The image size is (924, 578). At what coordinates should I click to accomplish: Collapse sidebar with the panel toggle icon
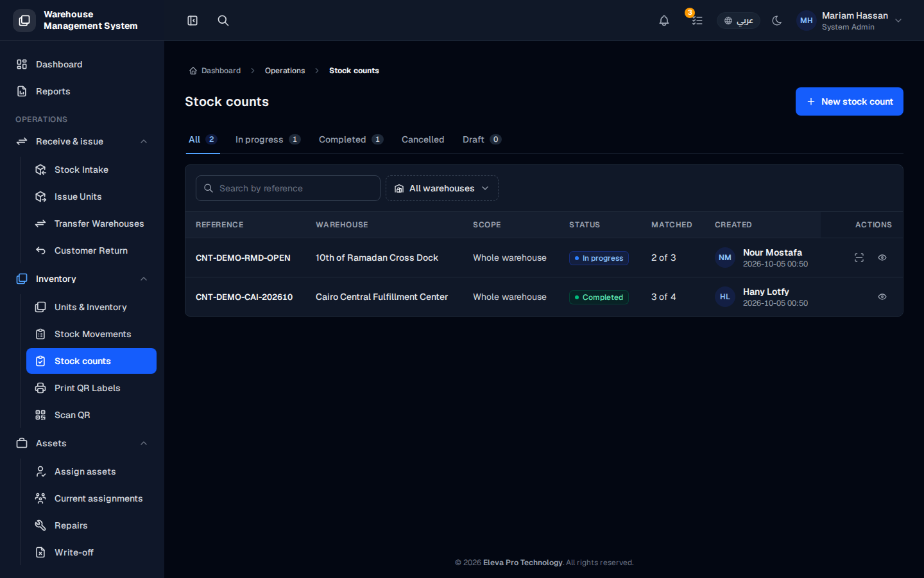click(193, 21)
